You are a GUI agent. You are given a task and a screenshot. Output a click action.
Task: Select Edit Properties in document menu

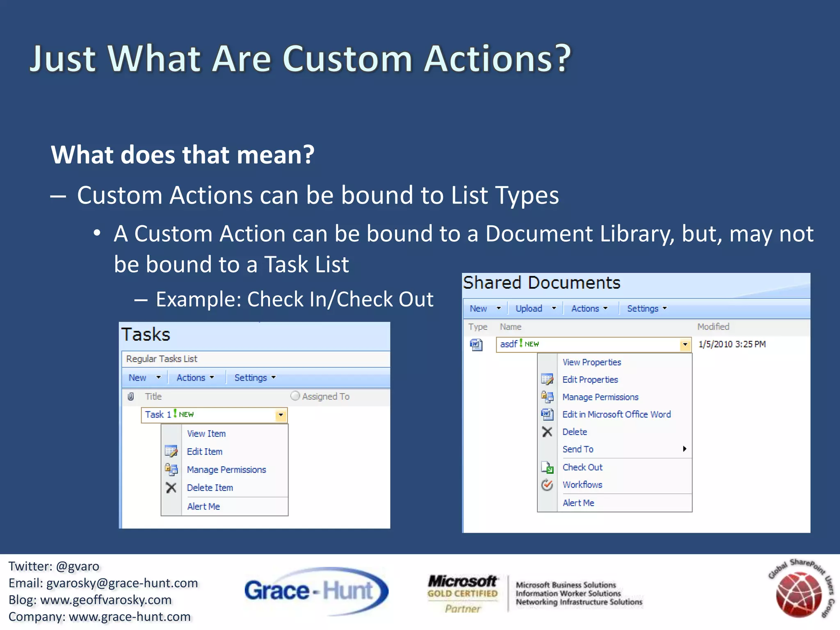tap(590, 380)
